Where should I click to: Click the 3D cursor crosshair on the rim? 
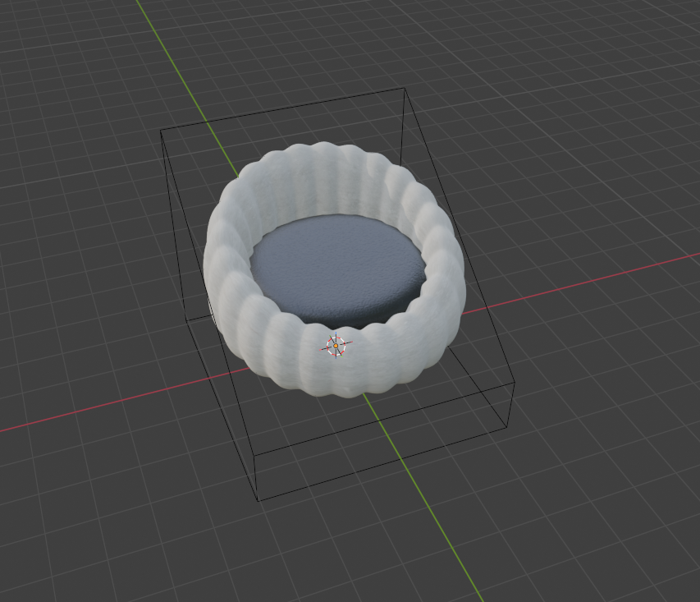click(x=336, y=346)
